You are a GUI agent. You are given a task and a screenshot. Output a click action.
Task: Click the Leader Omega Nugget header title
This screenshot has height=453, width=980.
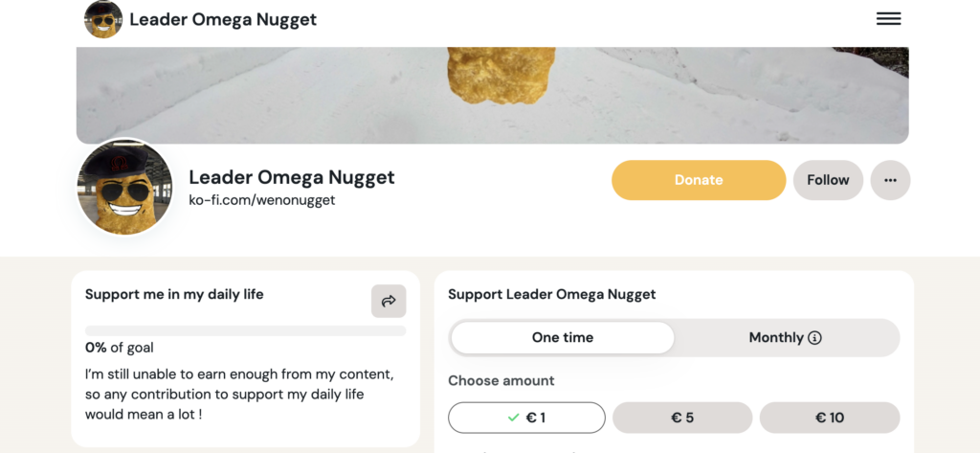coord(223,19)
